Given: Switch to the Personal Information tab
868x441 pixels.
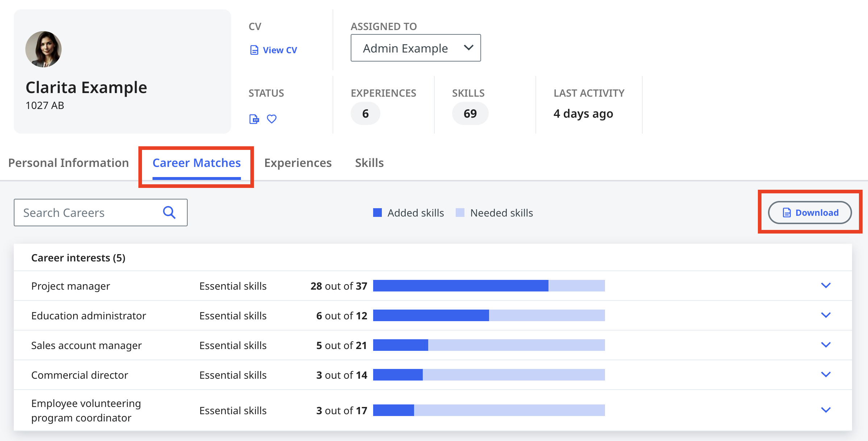Looking at the screenshot, I should point(68,163).
